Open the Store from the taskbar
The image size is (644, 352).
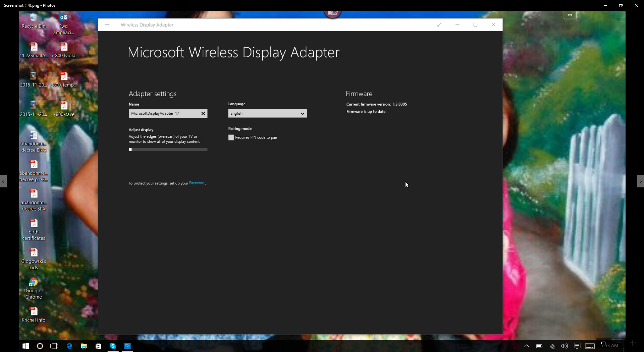pos(98,346)
